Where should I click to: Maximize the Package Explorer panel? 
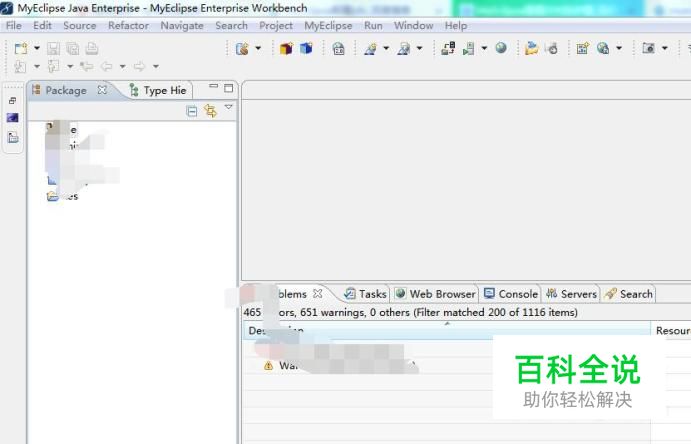228,88
